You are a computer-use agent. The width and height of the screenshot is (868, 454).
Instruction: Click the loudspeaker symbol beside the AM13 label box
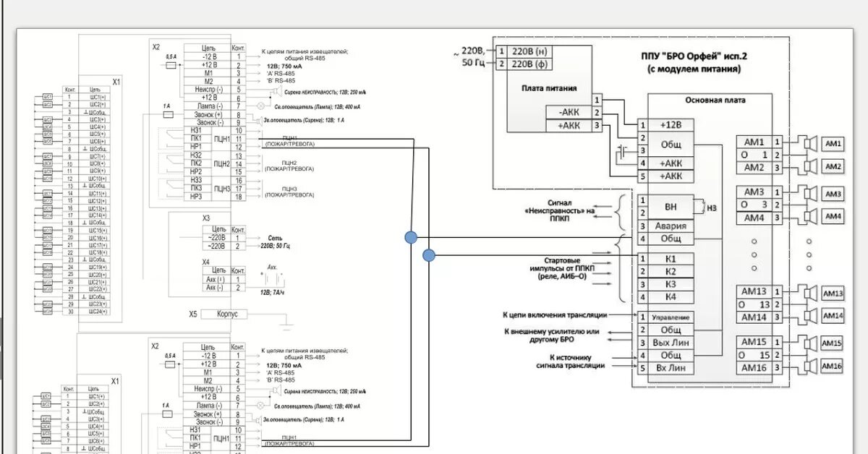(809, 293)
